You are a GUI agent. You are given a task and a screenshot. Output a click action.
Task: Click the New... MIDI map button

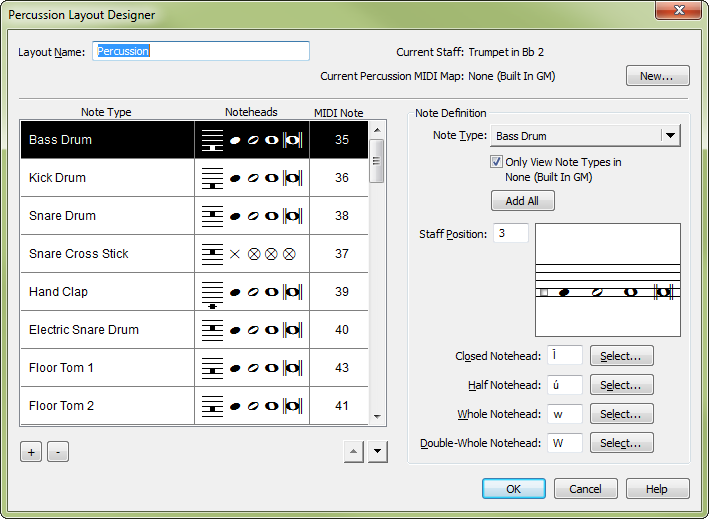pyautogui.click(x=657, y=76)
